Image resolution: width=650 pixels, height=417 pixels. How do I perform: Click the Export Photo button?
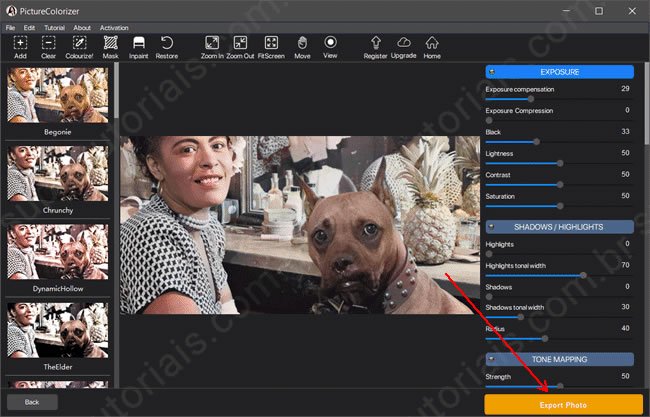coord(563,403)
